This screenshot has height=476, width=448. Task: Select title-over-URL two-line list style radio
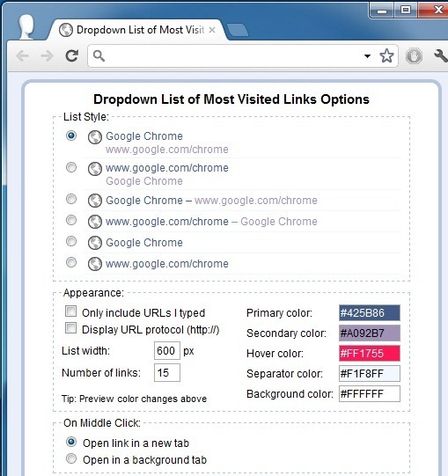coord(71,135)
